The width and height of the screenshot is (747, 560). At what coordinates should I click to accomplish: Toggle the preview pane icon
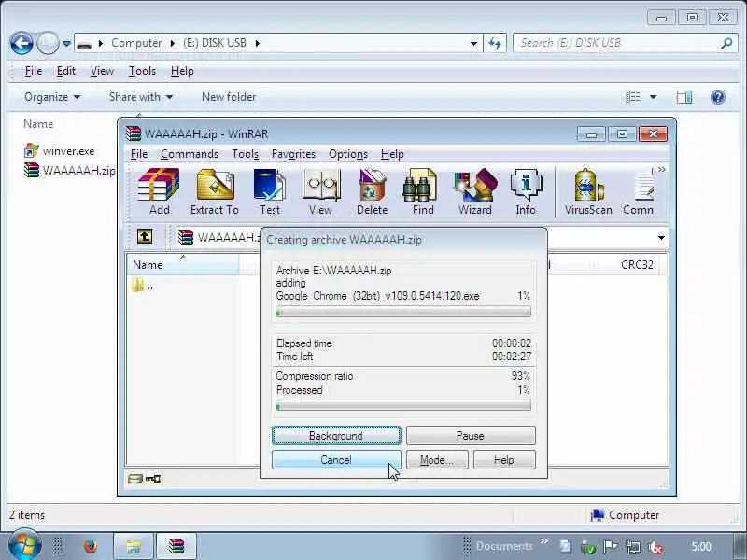[684, 97]
